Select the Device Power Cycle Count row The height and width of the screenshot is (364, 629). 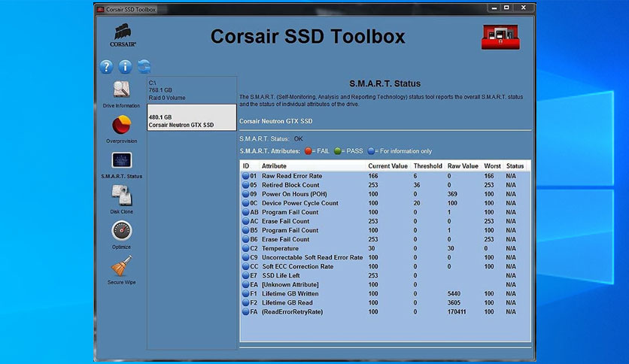click(385, 203)
